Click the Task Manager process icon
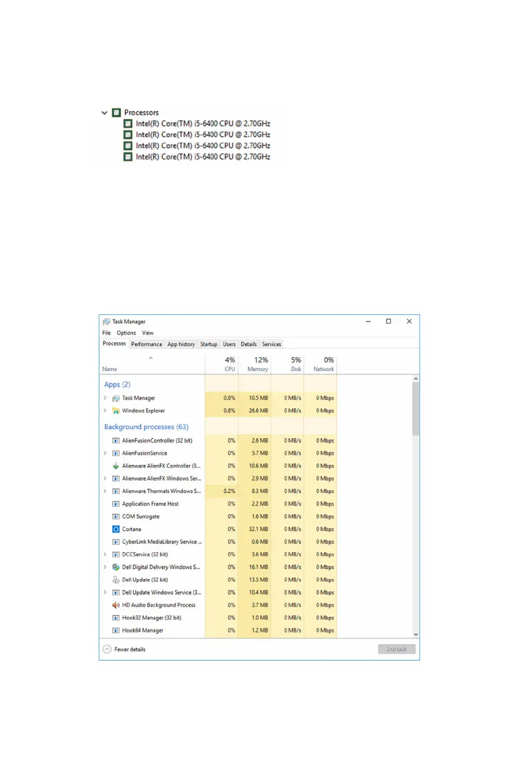Viewport: 532px width, 762px height. [x=115, y=398]
